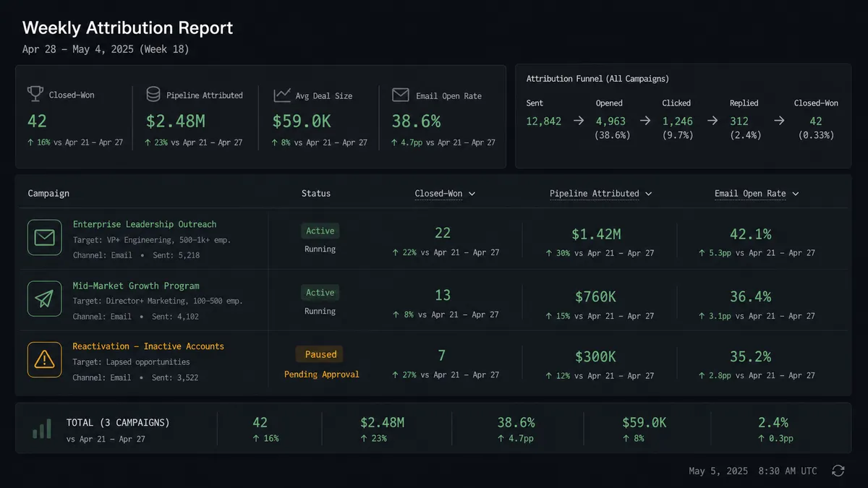Click the 2.4% value in TOTAL row
868x488 pixels.
[x=773, y=422]
